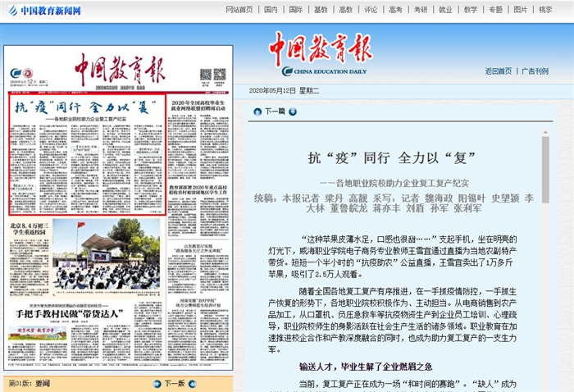574x392 pixels.
Task: Click the previous article arrow icon
Action: pos(257,112)
